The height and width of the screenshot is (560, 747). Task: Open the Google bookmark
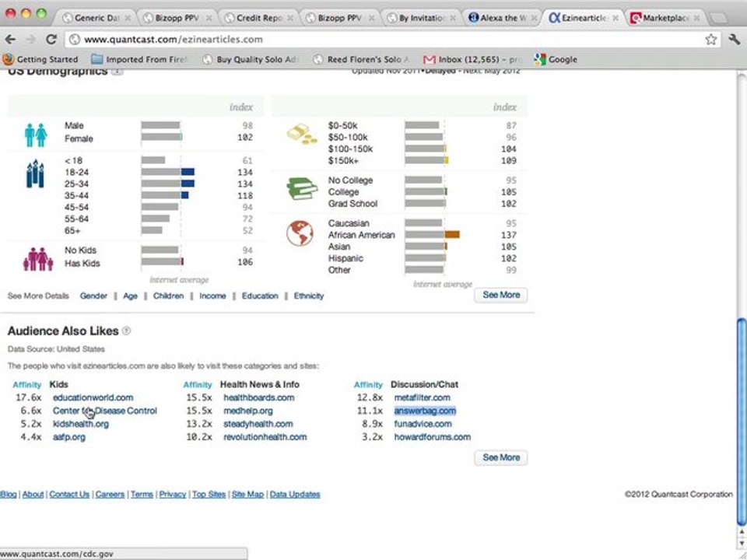556,60
